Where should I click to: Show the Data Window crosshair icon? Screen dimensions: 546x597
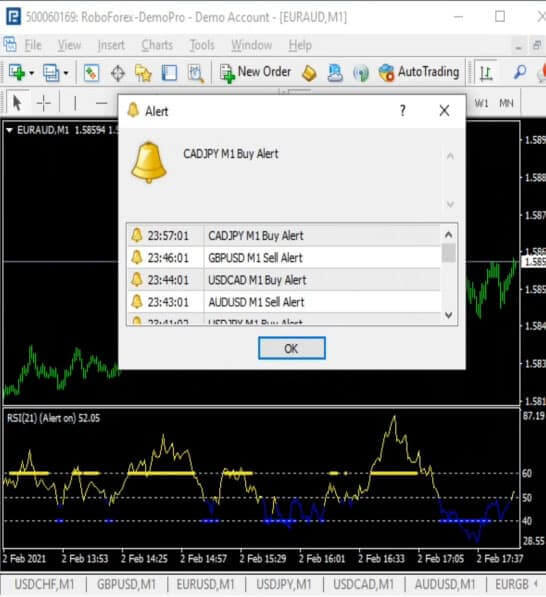pos(118,73)
